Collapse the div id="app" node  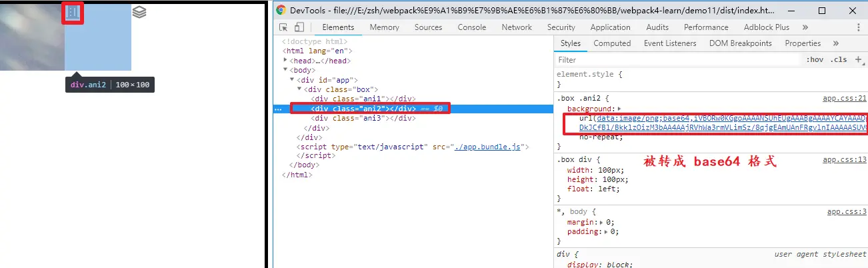point(292,79)
